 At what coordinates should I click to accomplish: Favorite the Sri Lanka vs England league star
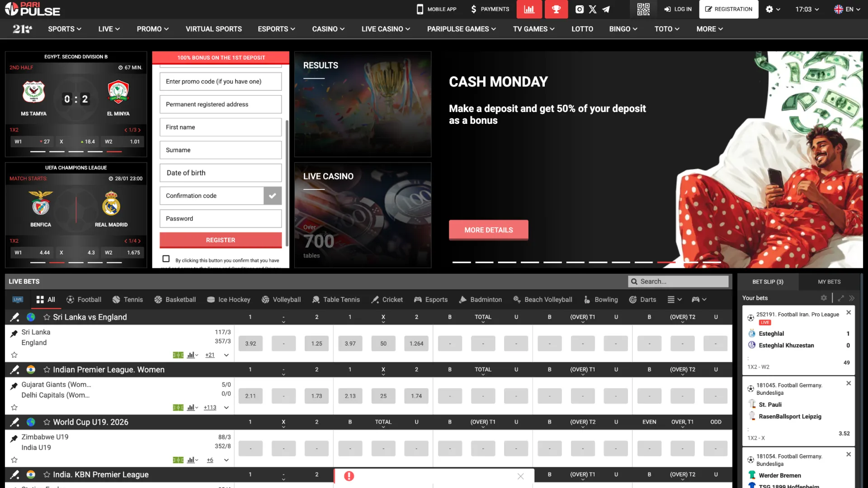coord(47,317)
